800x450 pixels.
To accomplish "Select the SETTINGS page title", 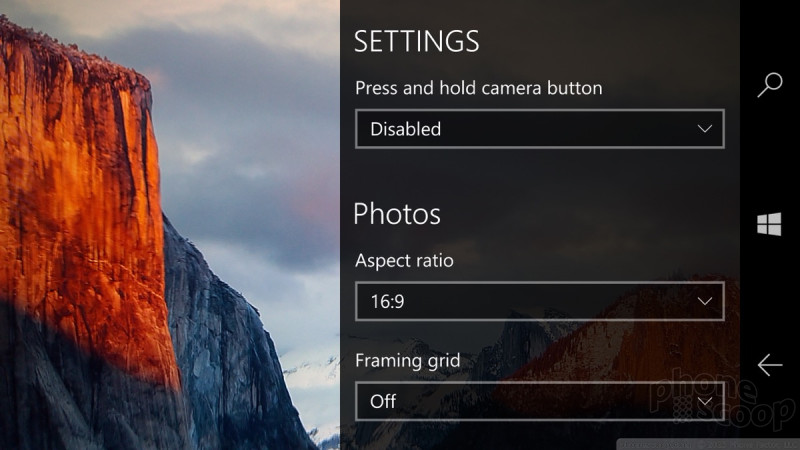I will [416, 41].
